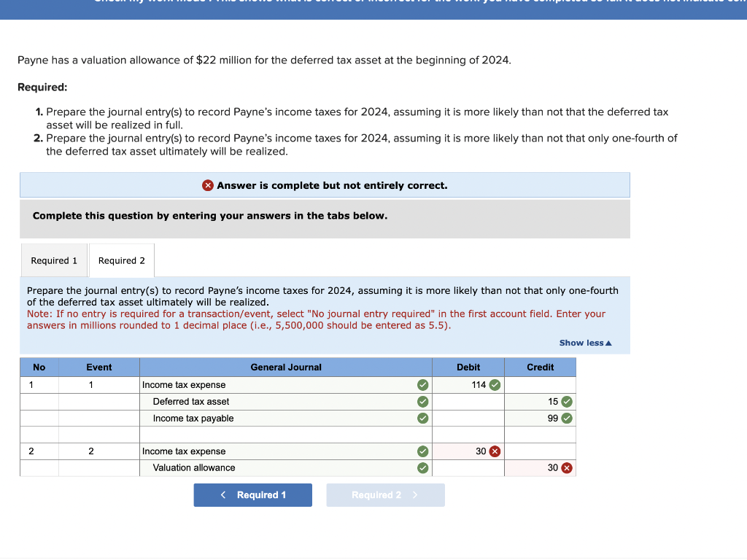Click the blue Required 1 back button

pyautogui.click(x=253, y=495)
